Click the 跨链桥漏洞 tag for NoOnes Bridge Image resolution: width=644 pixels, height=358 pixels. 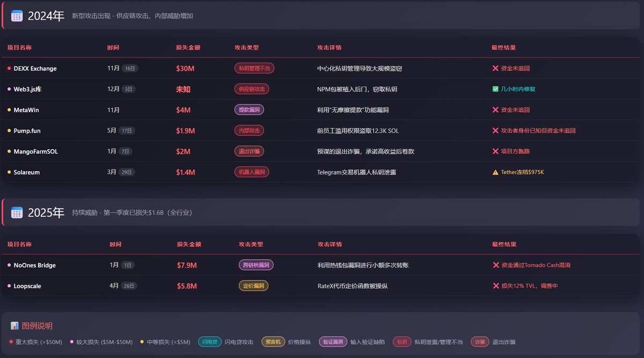point(257,265)
